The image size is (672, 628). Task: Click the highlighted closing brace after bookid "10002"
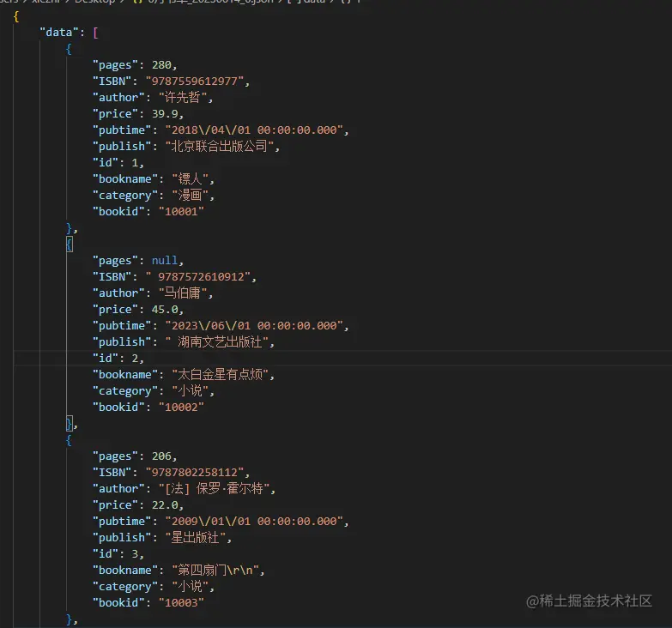70,424
